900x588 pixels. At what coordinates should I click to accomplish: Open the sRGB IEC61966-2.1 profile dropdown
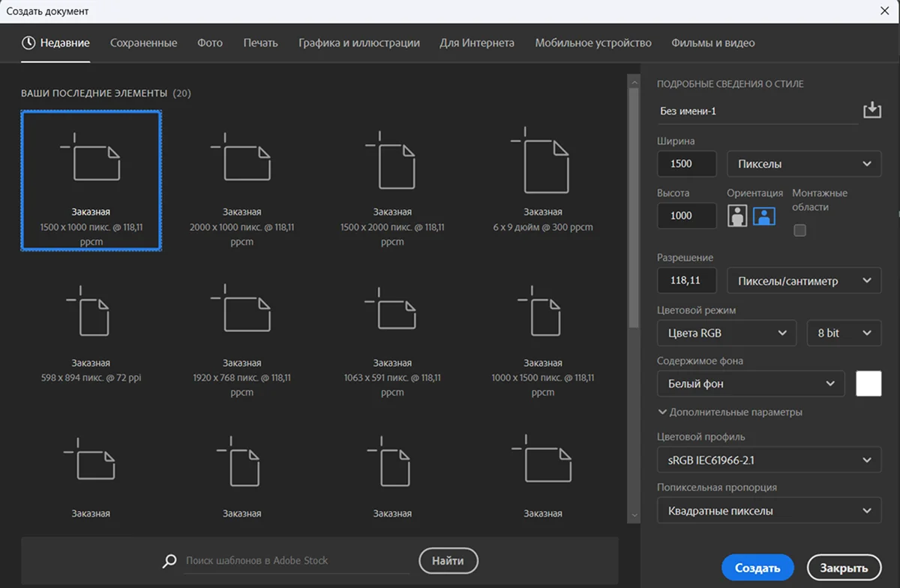tap(769, 460)
